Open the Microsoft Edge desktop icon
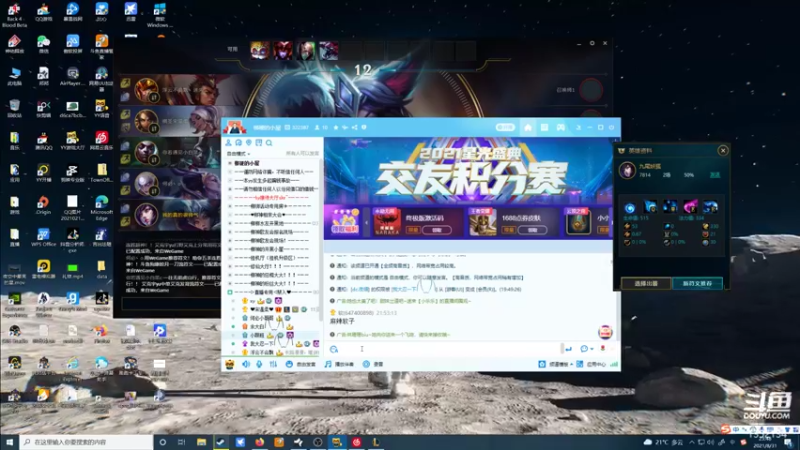Image resolution: width=800 pixels, height=450 pixels. tap(102, 207)
